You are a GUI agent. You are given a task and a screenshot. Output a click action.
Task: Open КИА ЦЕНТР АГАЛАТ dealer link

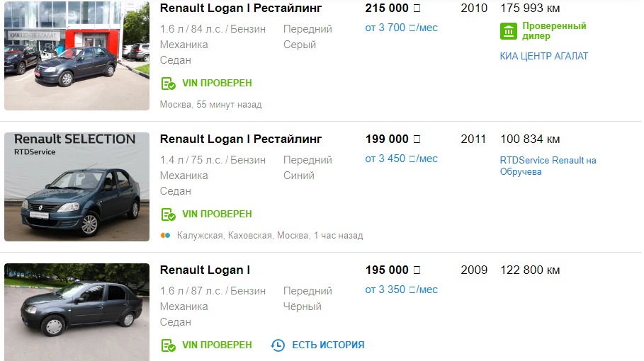pyautogui.click(x=544, y=56)
